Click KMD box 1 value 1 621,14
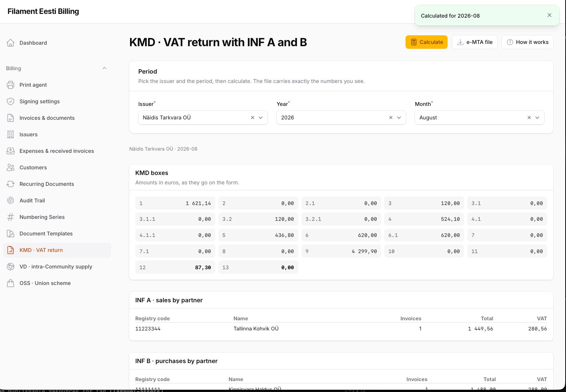Viewport: 566px width, 392px height. (198, 203)
